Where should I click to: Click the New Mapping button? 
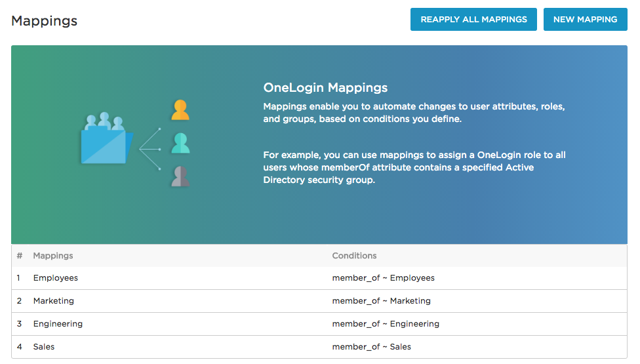click(585, 20)
